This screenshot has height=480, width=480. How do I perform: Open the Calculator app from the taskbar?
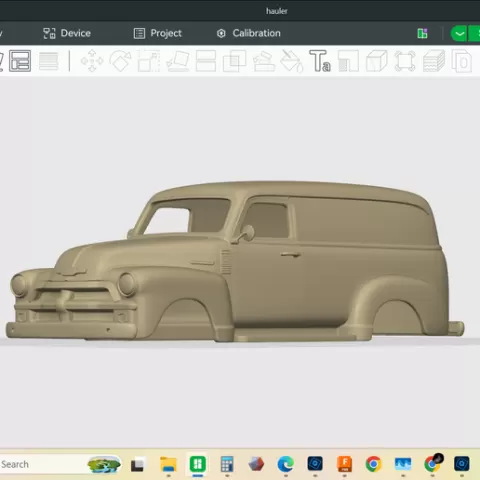click(227, 464)
